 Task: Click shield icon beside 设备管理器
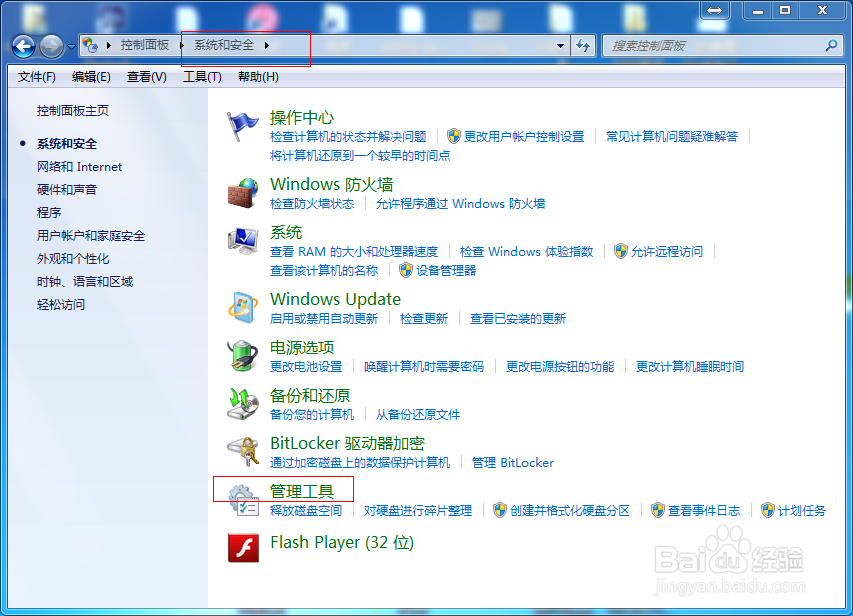(406, 270)
